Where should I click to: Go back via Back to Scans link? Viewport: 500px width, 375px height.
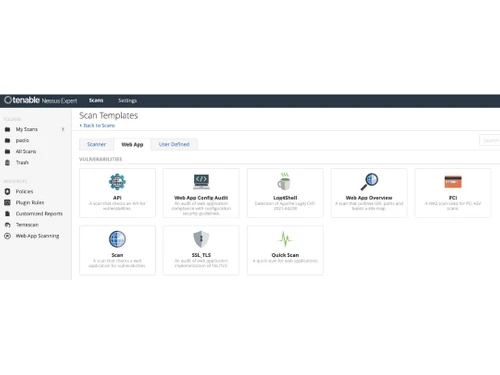tap(97, 125)
